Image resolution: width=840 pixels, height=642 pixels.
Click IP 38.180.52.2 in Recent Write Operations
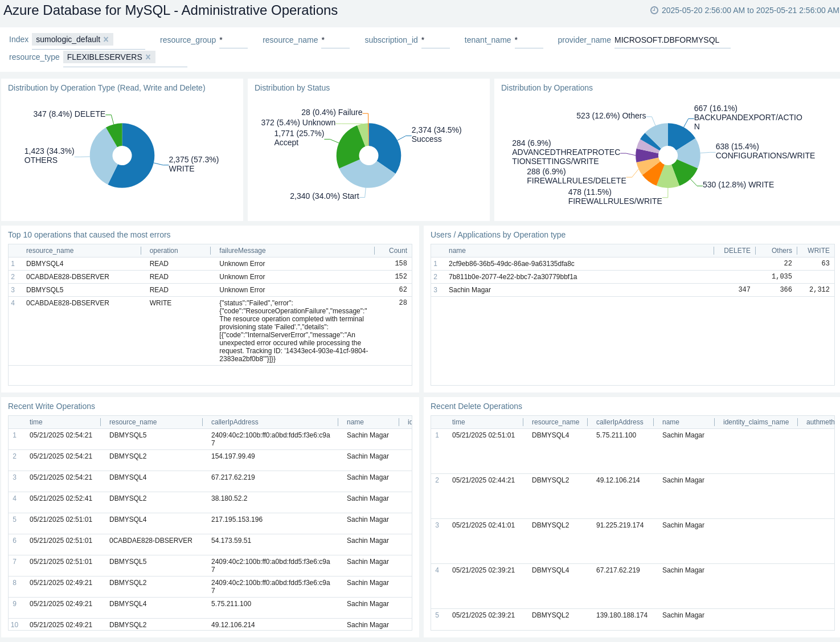point(230,498)
